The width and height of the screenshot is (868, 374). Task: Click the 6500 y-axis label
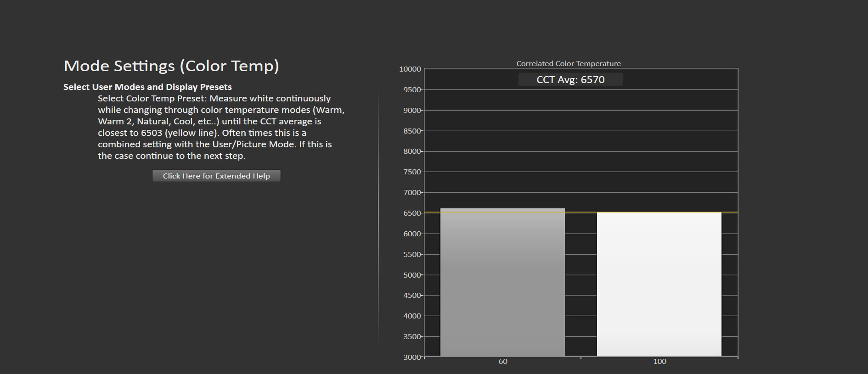pos(412,213)
